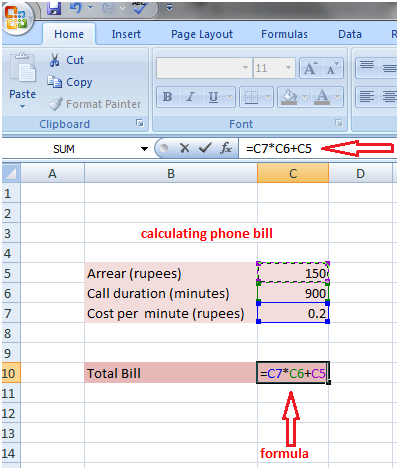Click the Copy icon
Screen dimensions: 399x470
click(54, 82)
